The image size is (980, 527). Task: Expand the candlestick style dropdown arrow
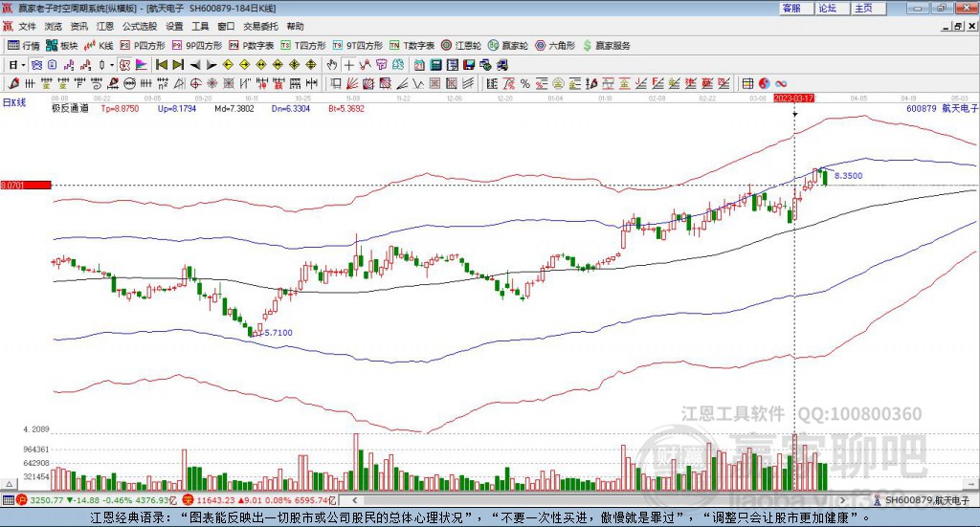(x=112, y=65)
